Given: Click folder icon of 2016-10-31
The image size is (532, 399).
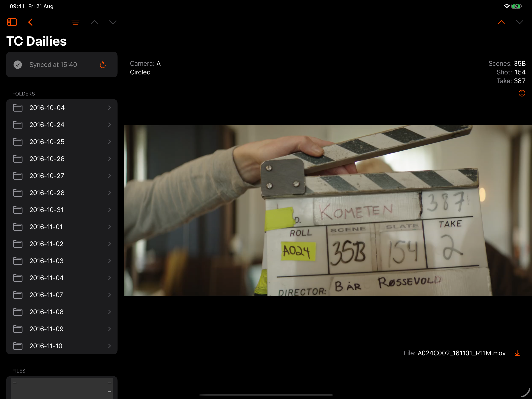Looking at the screenshot, I should pyautogui.click(x=18, y=210).
